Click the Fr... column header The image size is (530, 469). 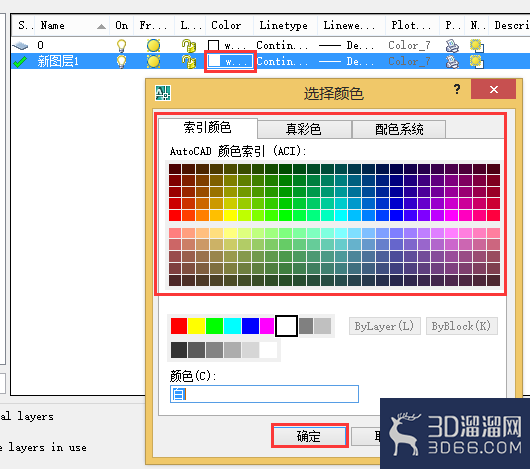[x=153, y=26]
